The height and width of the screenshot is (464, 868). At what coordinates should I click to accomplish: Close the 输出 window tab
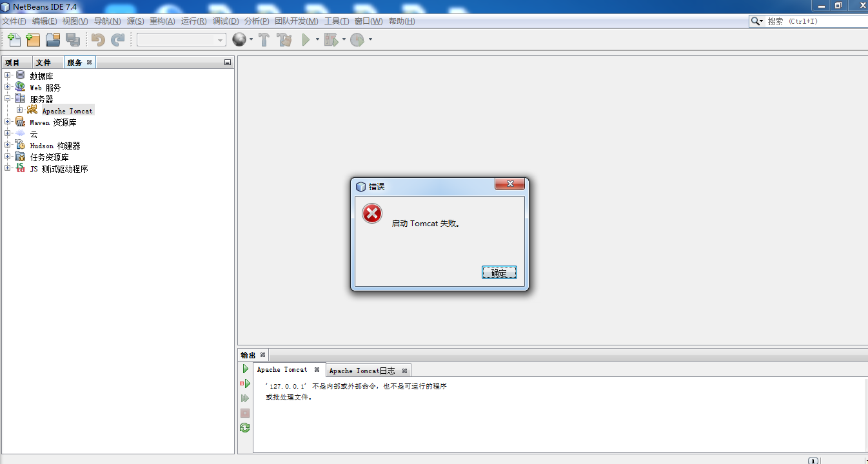coord(262,355)
